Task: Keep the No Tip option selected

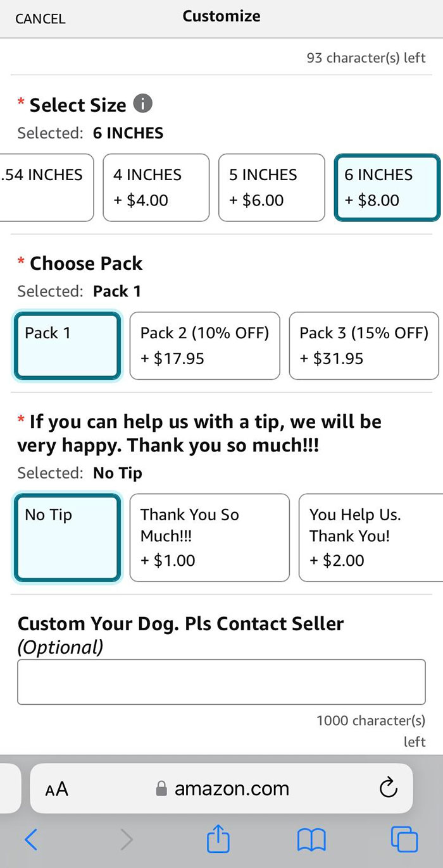Action: click(x=66, y=537)
